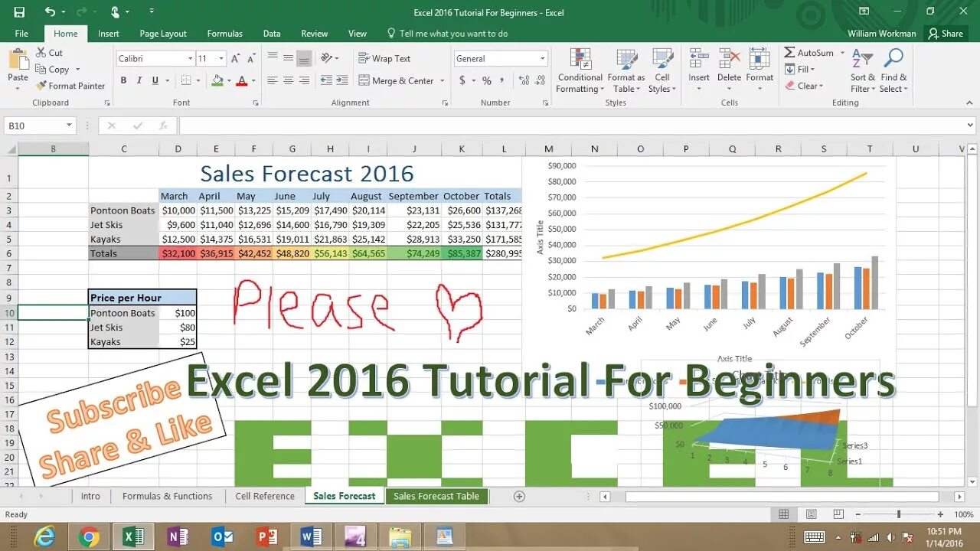980x551 pixels.
Task: Open Conditional Formatting
Action: (580, 70)
